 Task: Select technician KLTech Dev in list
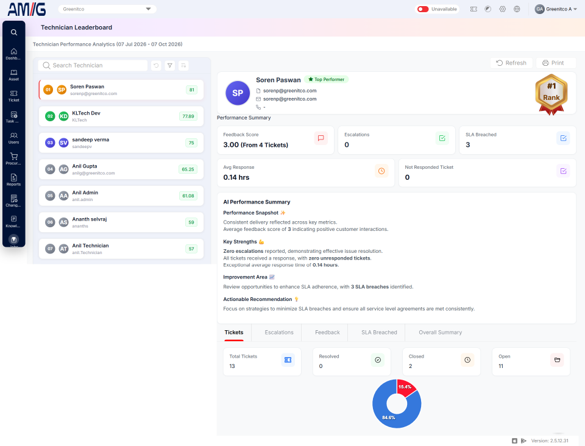121,116
